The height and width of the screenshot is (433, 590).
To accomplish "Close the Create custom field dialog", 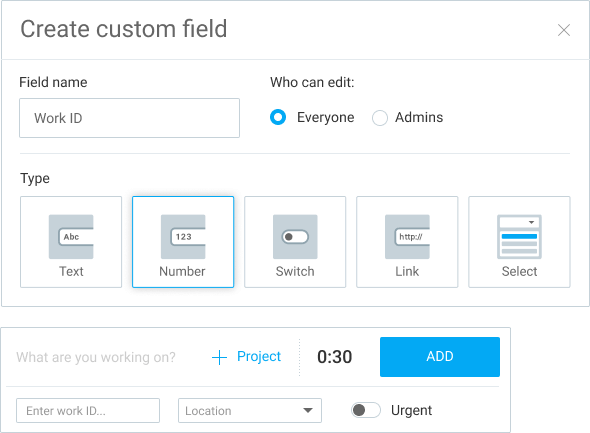I will click(564, 30).
